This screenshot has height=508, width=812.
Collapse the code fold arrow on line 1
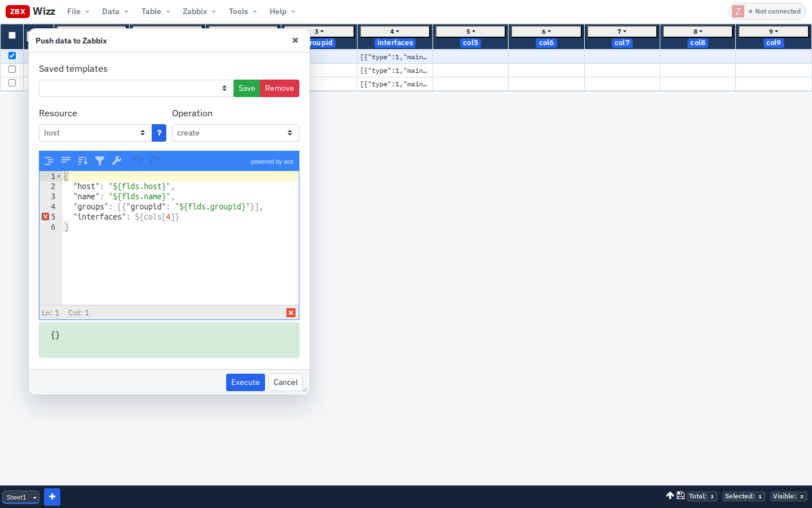coord(59,177)
